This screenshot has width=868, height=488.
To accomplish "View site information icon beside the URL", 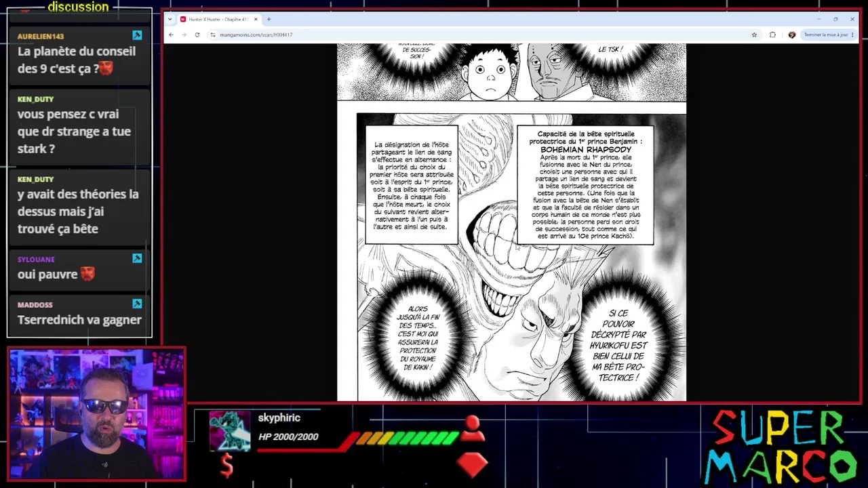I will [213, 35].
